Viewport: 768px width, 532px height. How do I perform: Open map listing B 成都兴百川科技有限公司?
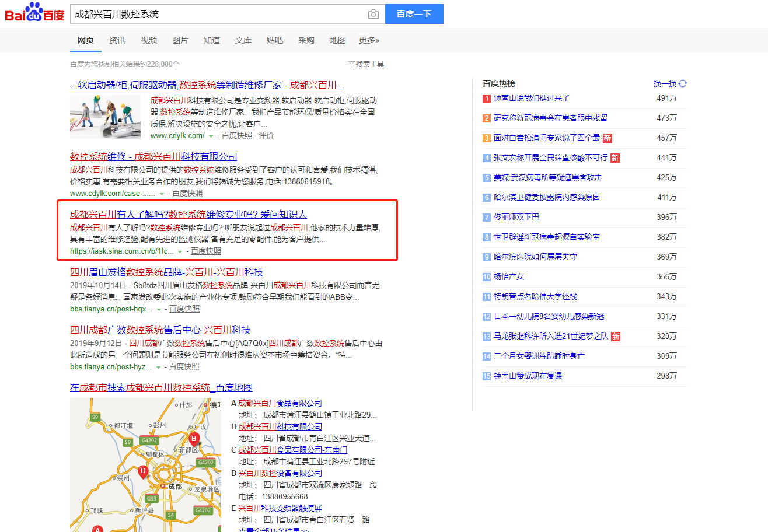(280, 426)
